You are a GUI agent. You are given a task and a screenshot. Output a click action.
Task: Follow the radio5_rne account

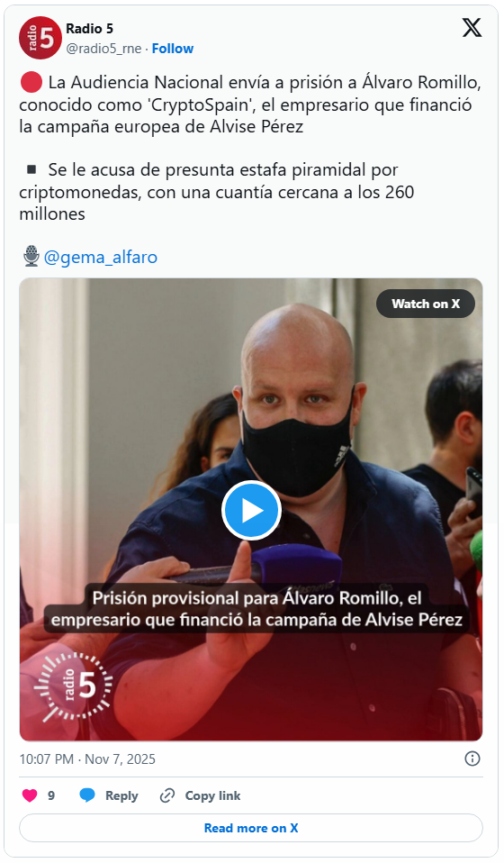point(173,49)
